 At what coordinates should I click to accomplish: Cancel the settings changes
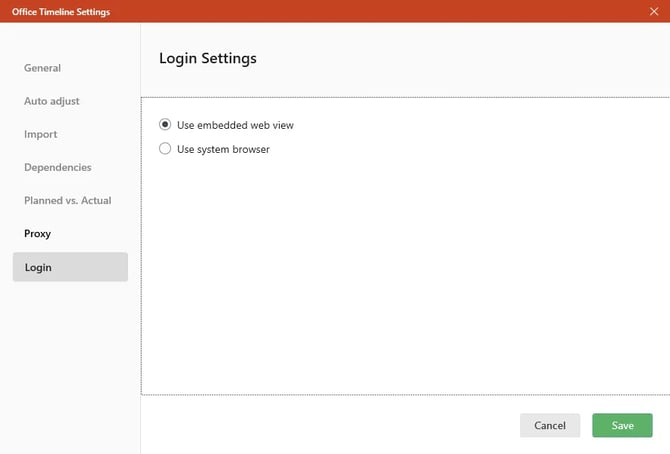(x=550, y=425)
